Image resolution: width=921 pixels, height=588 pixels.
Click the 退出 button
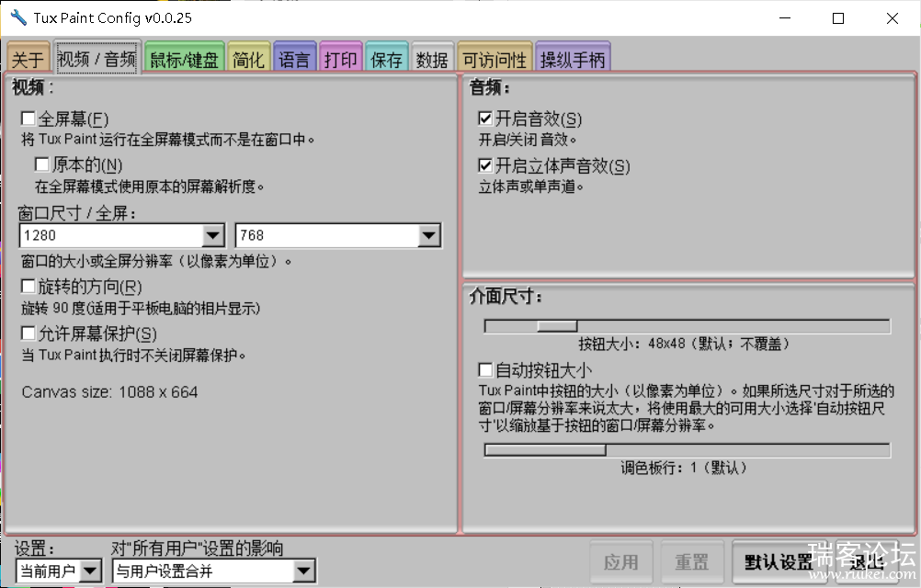[867, 562]
